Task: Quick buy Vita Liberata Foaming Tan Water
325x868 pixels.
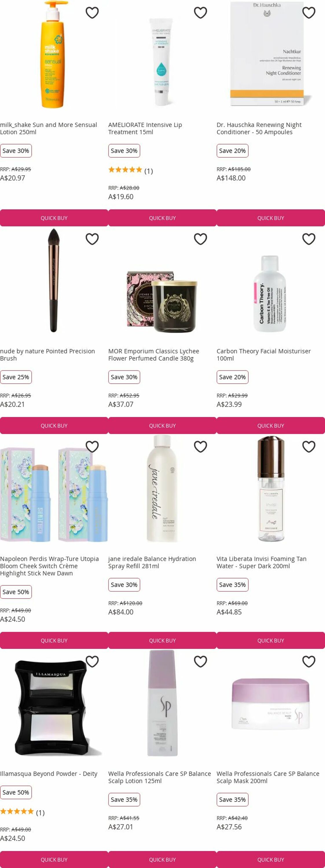Action: click(271, 641)
